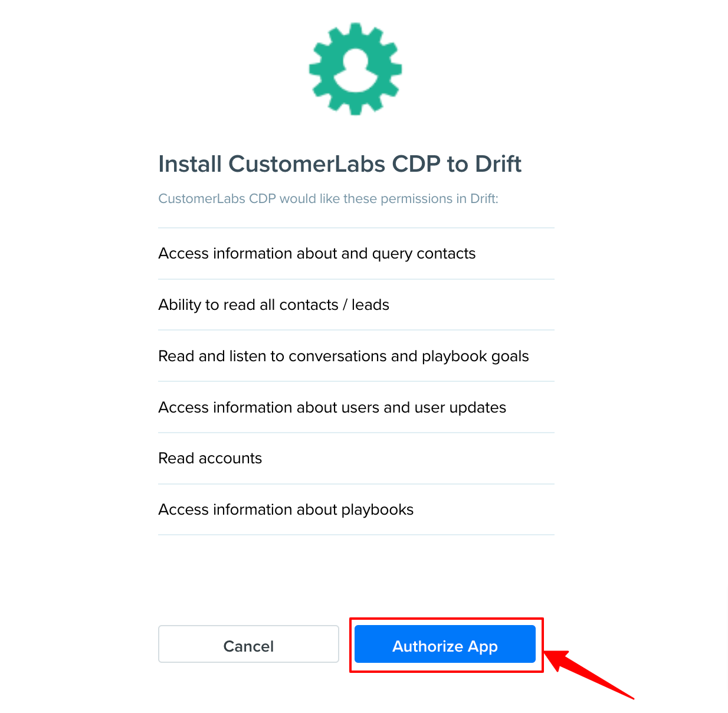Viewport: 728px width, 713px height.
Task: Select 'Access information about users and user updates'
Action: [356, 407]
